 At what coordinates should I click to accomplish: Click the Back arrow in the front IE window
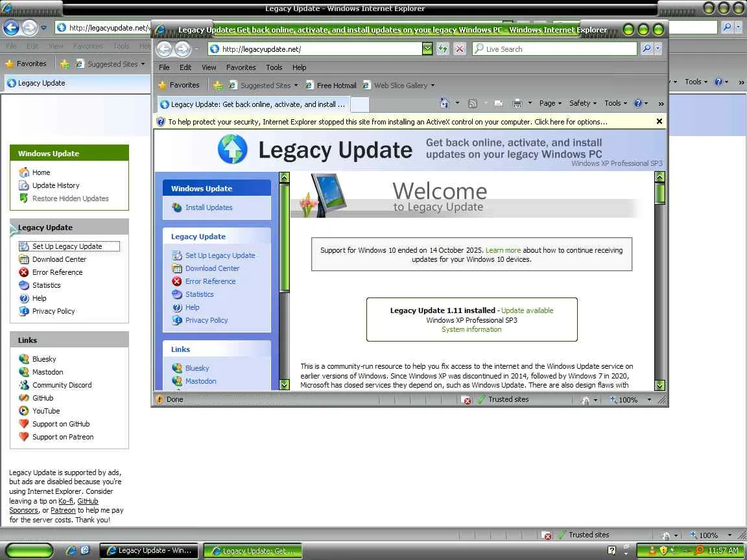pyautogui.click(x=164, y=49)
